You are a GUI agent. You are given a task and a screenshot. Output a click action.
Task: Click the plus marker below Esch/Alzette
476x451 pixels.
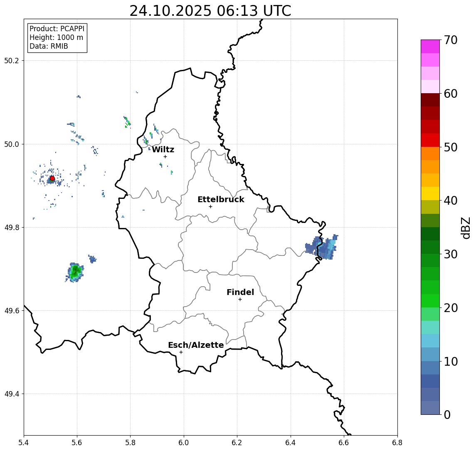coord(181,352)
